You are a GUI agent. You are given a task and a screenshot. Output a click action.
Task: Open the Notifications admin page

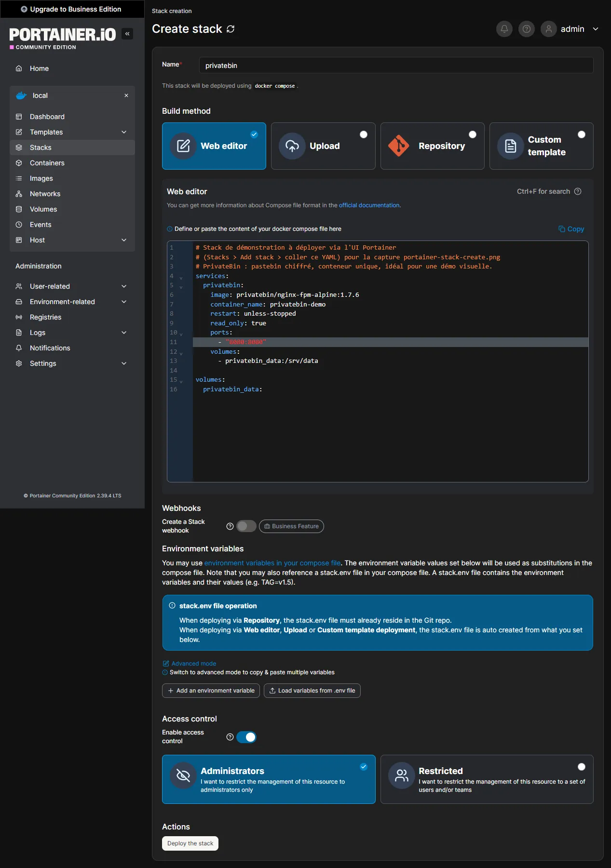tap(72, 348)
